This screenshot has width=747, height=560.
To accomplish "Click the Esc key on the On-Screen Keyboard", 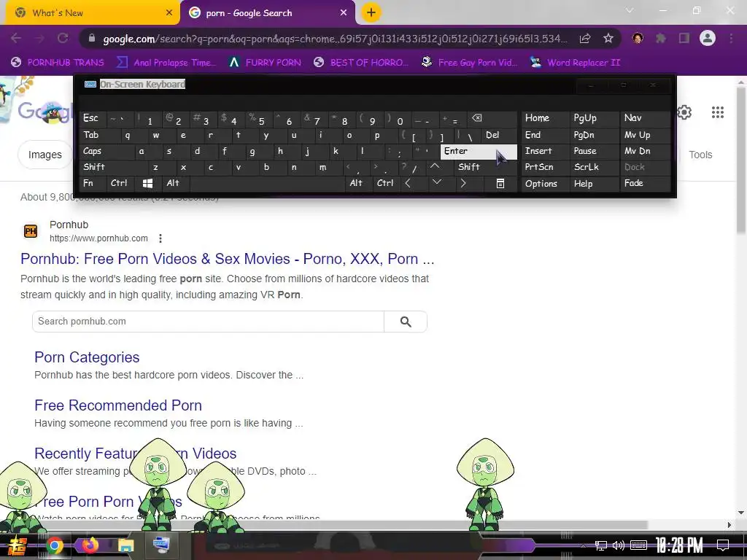I will pos(93,119).
